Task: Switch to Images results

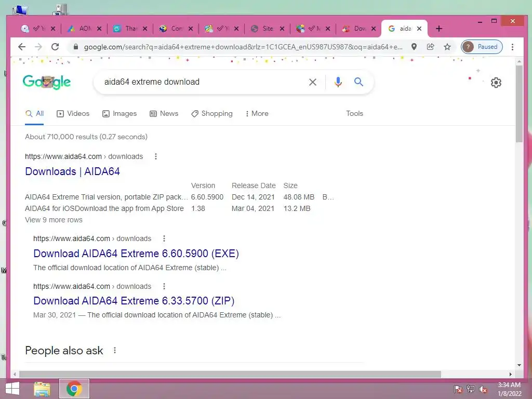Action: click(x=119, y=114)
